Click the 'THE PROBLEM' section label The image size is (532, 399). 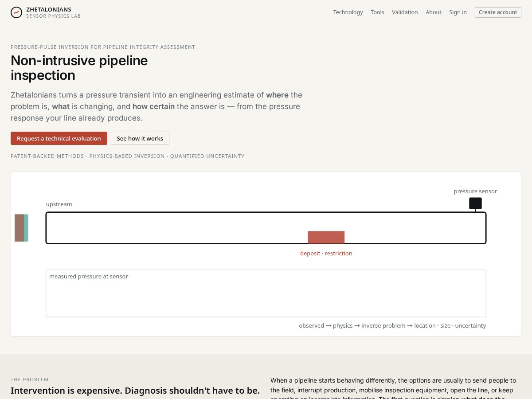tap(30, 379)
